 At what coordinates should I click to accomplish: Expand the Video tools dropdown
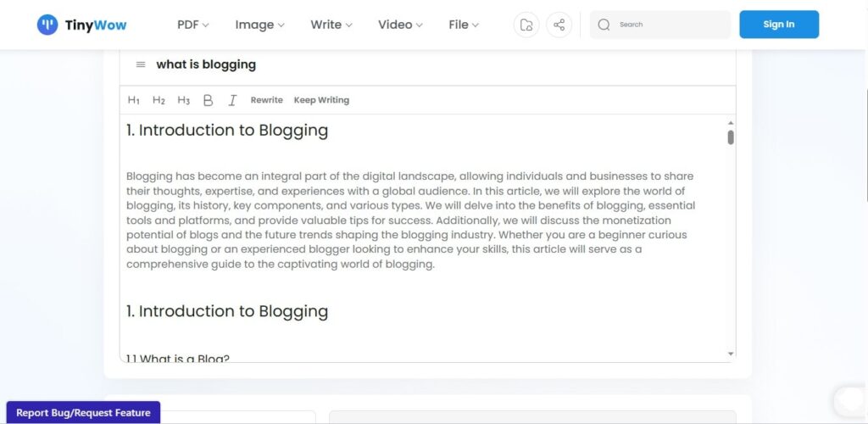tap(400, 25)
